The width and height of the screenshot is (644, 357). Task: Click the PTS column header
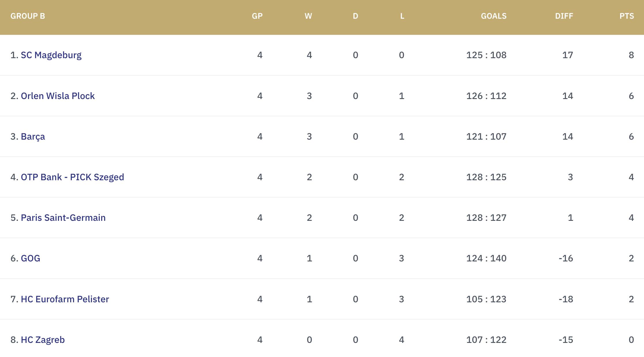pyautogui.click(x=627, y=16)
